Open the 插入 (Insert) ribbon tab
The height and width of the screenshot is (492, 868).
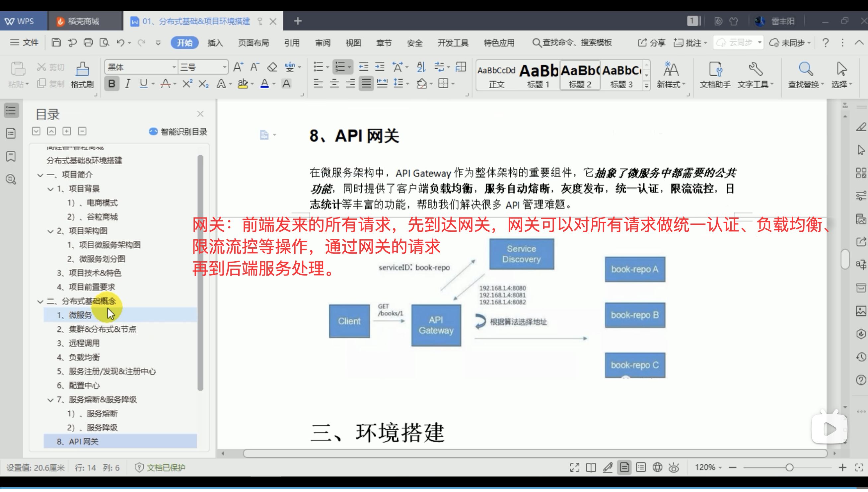point(215,43)
